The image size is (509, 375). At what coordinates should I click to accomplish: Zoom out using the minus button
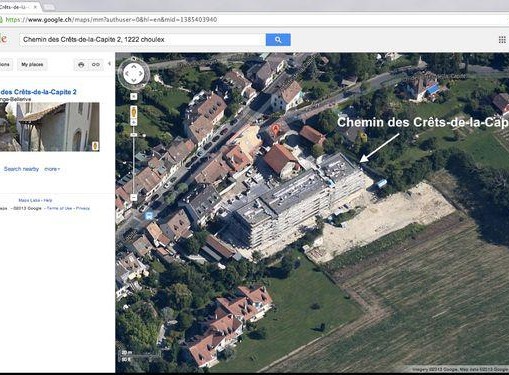tap(134, 197)
